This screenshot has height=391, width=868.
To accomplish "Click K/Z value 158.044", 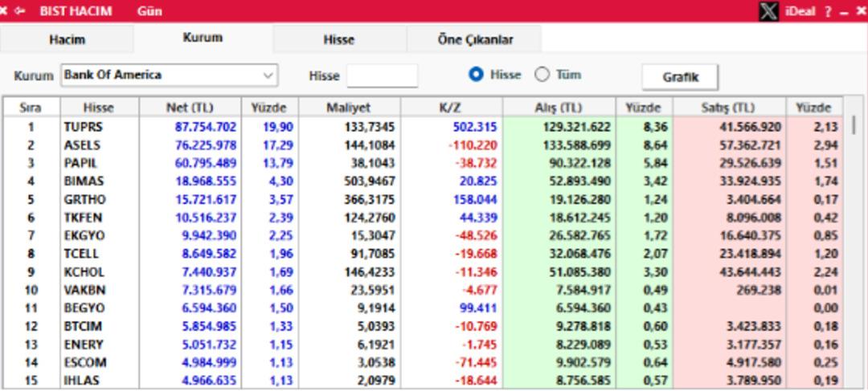I will [474, 200].
